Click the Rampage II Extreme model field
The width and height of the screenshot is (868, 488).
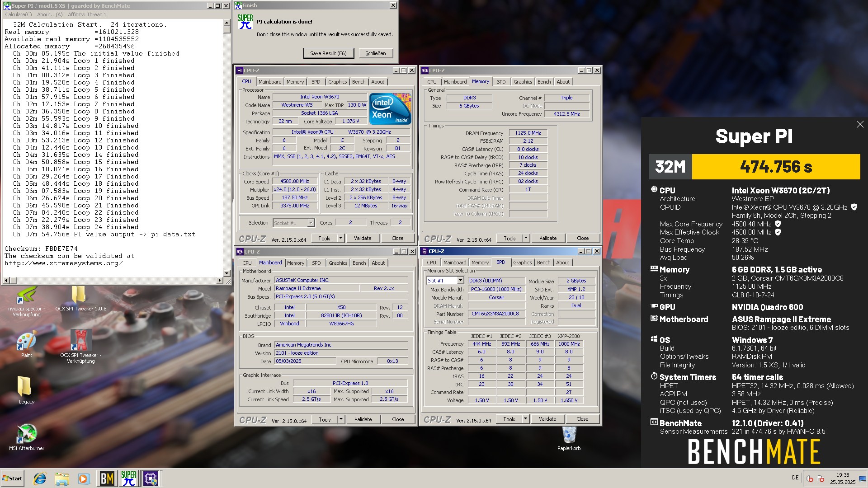tap(316, 288)
